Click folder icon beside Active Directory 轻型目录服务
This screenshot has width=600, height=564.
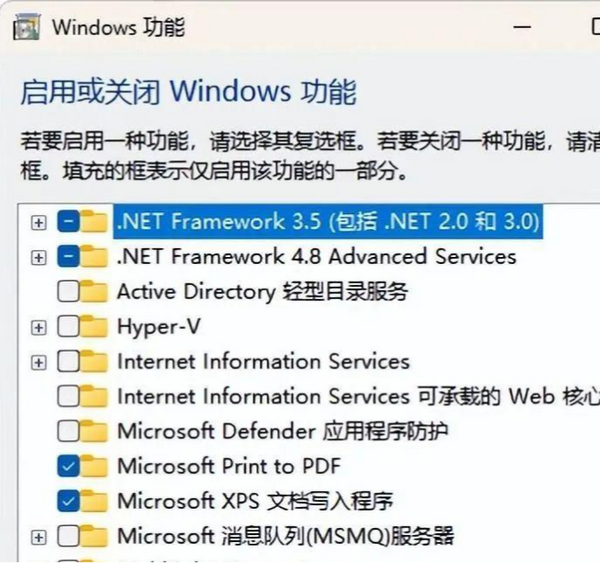(94, 292)
